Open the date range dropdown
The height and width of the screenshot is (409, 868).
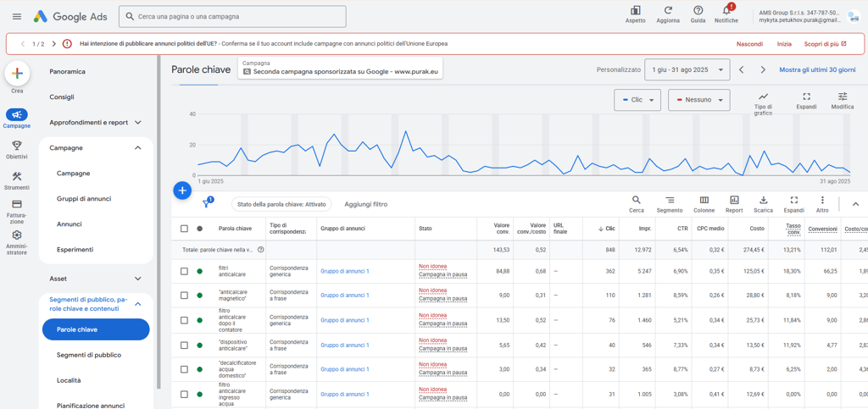(687, 69)
